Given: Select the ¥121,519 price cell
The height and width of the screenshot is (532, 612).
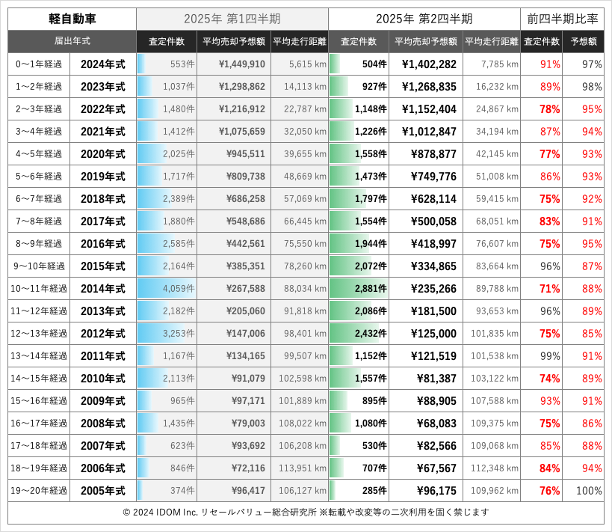Looking at the screenshot, I should tap(426, 356).
